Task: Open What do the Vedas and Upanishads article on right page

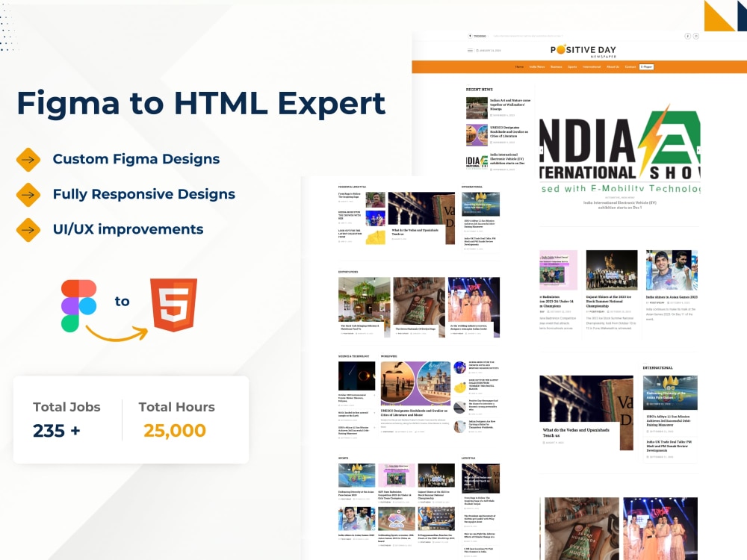Action: coord(575,432)
